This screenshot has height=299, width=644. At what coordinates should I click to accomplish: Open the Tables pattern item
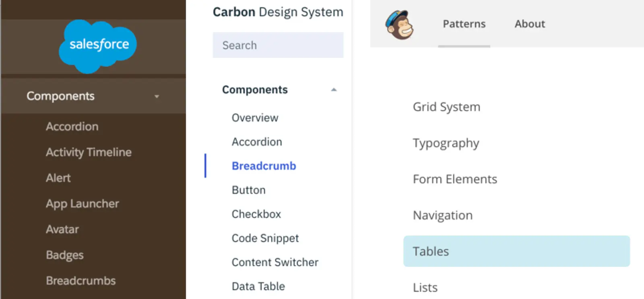(516, 251)
